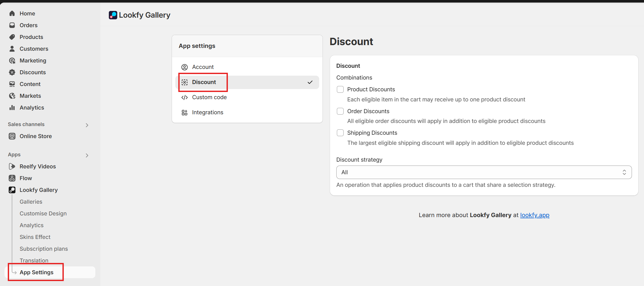The width and height of the screenshot is (644, 286).
Task: Click the Lookfy Gallery header title
Action: click(x=144, y=15)
